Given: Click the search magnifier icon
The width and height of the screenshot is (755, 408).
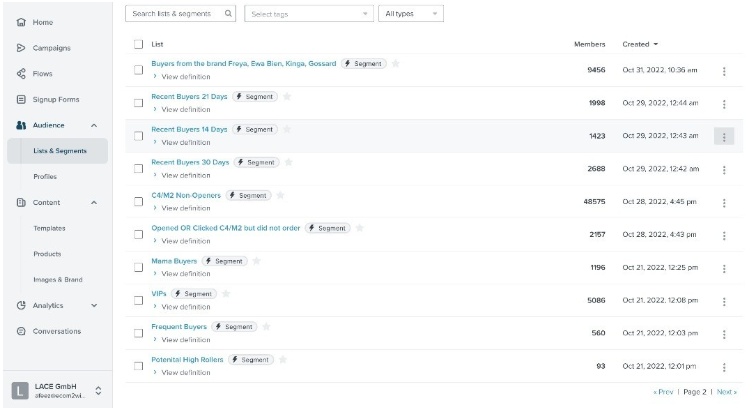Looking at the screenshot, I should coord(229,14).
